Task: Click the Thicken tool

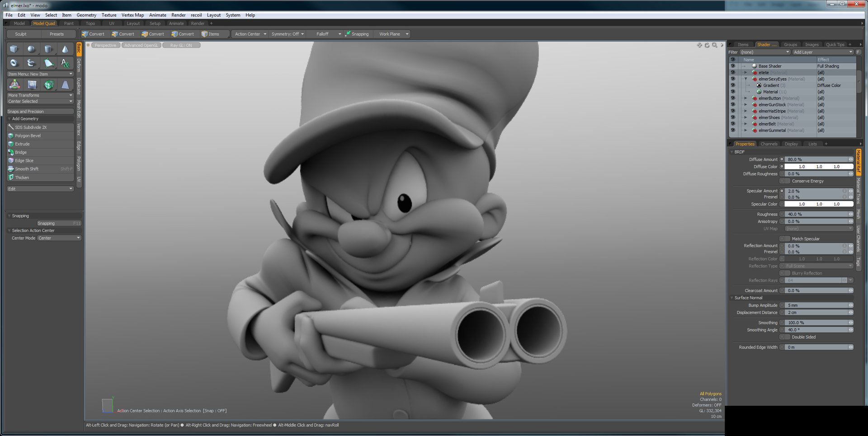Action: point(22,178)
